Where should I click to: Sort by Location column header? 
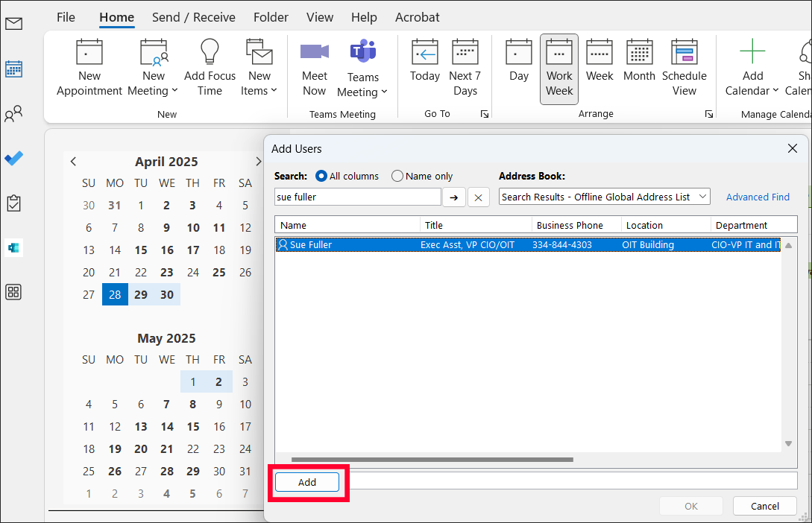tap(665, 226)
